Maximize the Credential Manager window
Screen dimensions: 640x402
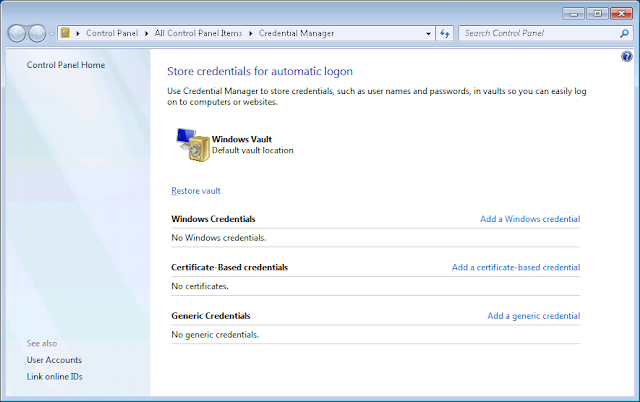pos(598,13)
